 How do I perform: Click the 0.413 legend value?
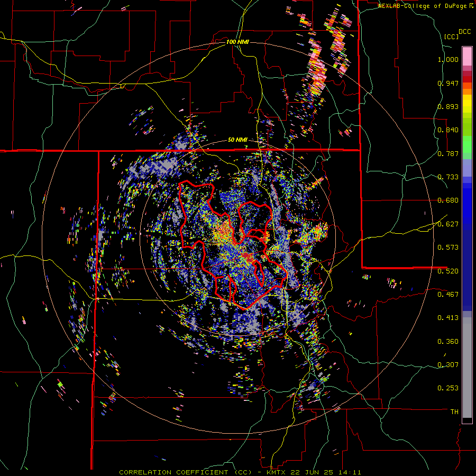pos(448,318)
